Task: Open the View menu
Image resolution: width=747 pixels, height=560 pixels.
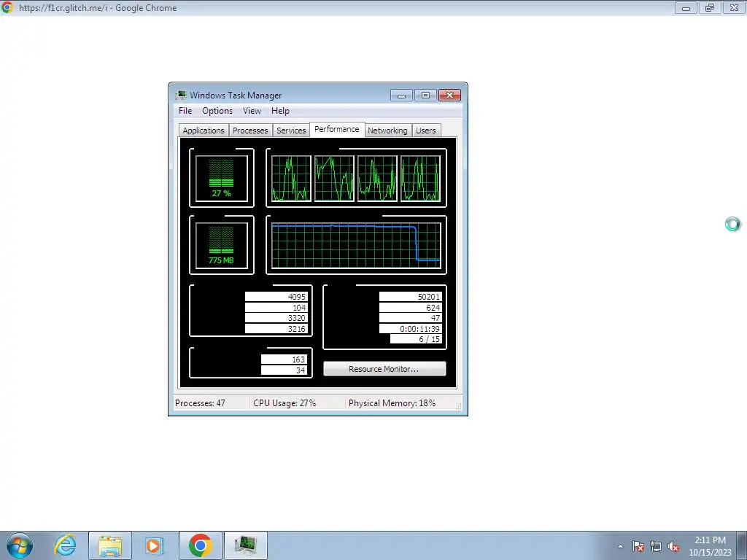Action: (x=252, y=111)
